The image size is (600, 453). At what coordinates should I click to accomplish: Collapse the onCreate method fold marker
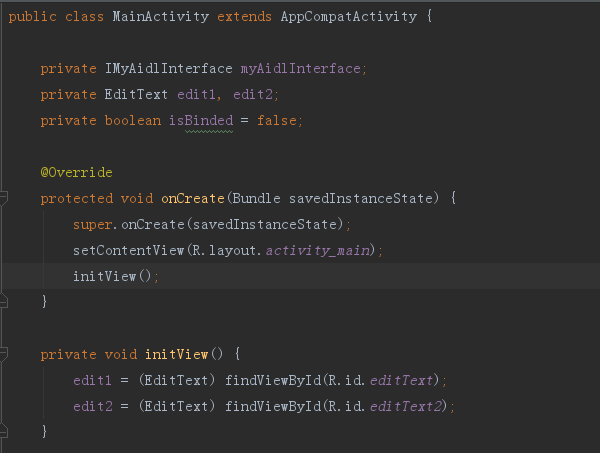coord(3,198)
